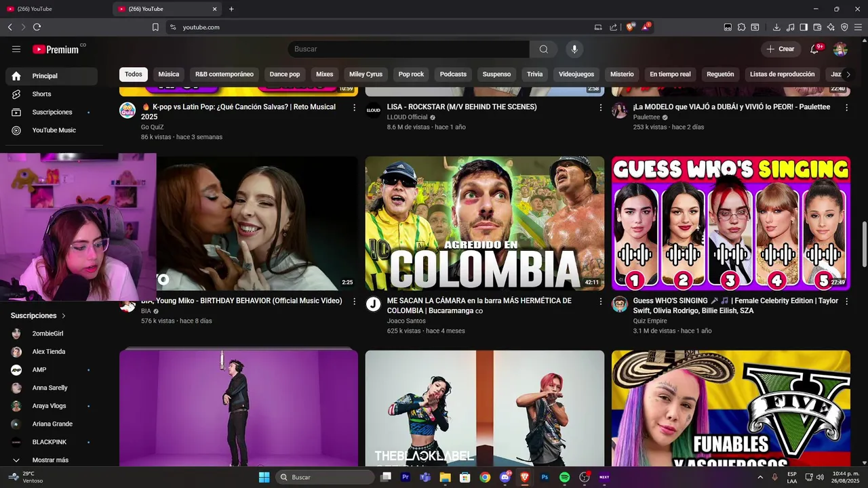Screen dimensions: 868x488
Task: Select the En tiempo real chip
Action: pyautogui.click(x=670, y=75)
